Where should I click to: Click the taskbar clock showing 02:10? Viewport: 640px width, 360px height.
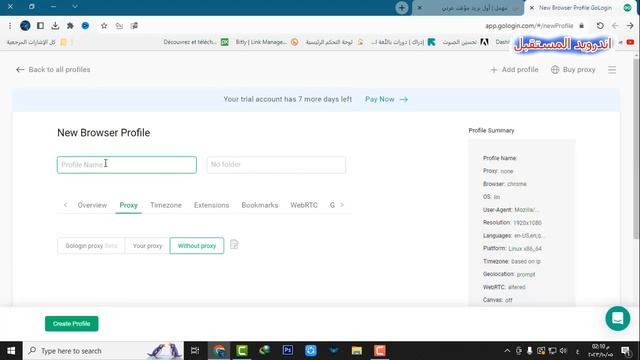click(600, 351)
